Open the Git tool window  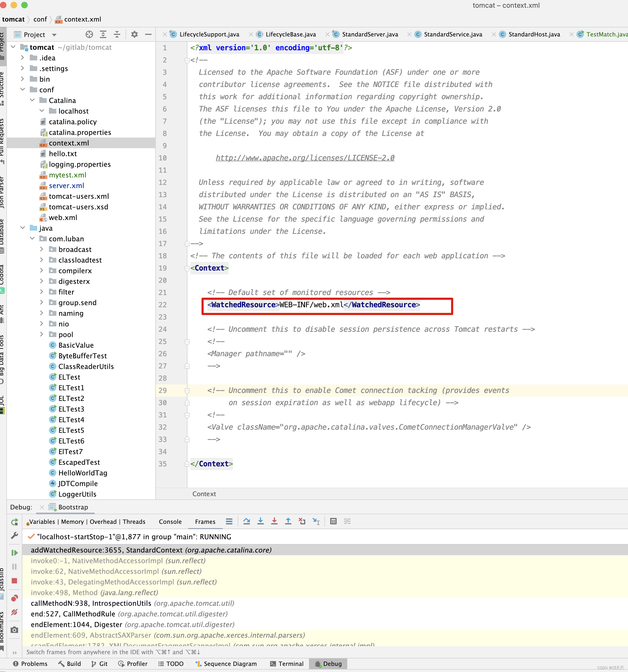(99, 663)
